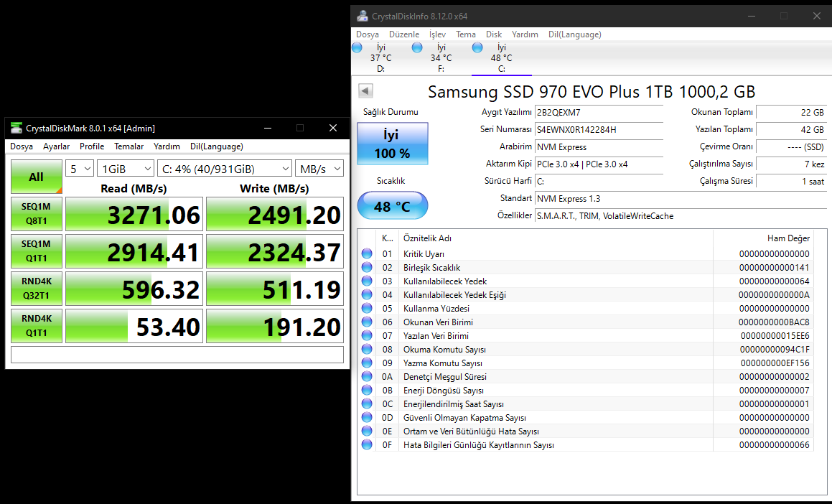This screenshot has width=832, height=504.
Task: Select the D: drive status icon
Action: (x=357, y=47)
